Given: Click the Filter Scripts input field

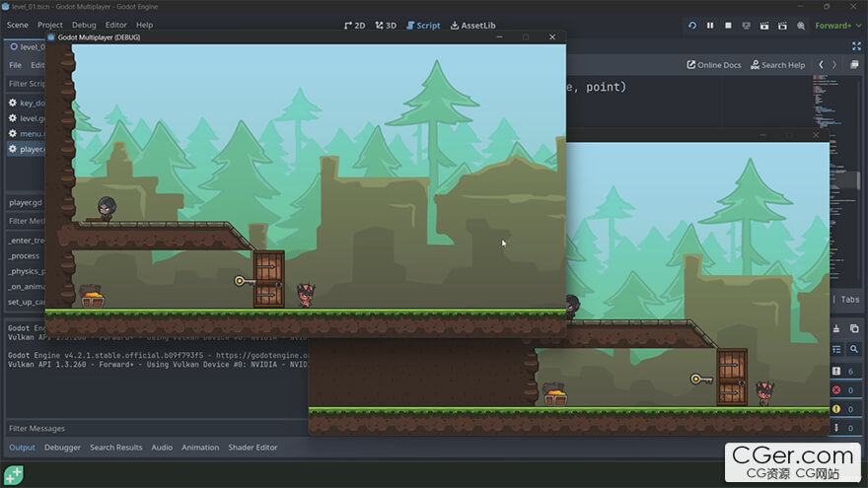Looking at the screenshot, I should 26,84.
